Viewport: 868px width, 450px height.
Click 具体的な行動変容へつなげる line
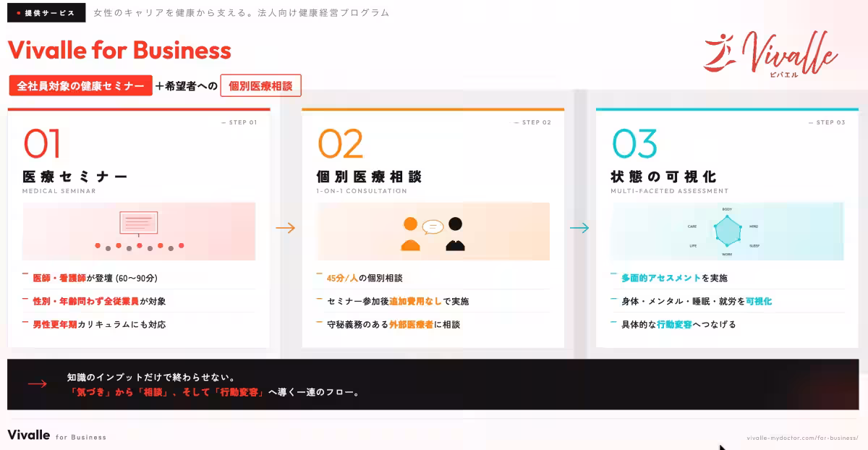click(x=678, y=324)
